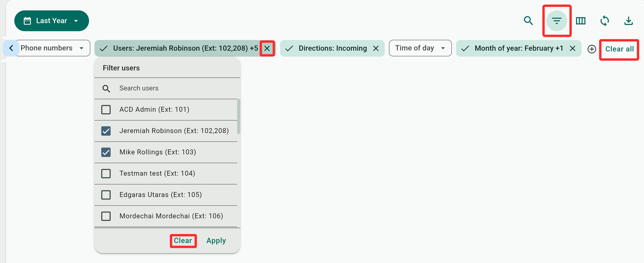
Task: Click the magnifier icon in Search users
Action: [106, 89]
